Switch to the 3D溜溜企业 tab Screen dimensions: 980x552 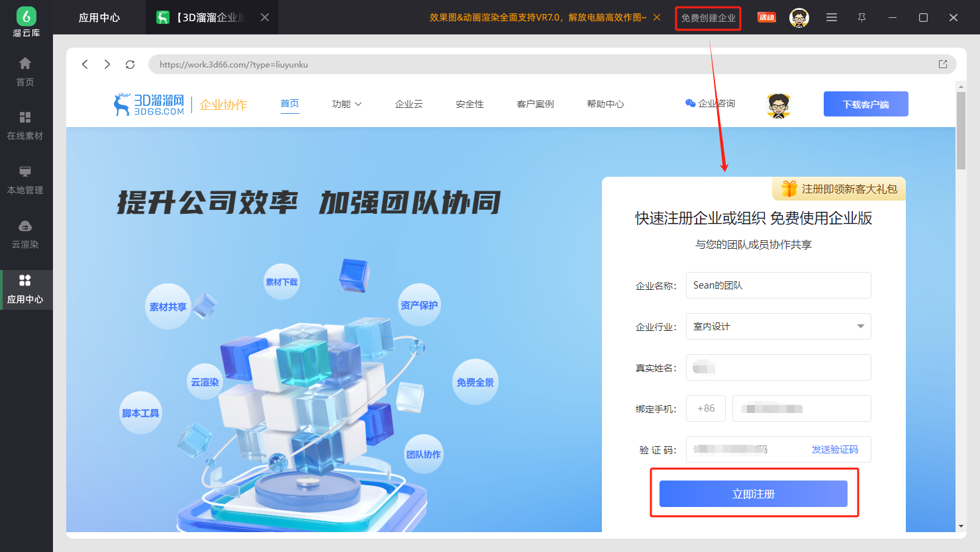(x=212, y=17)
